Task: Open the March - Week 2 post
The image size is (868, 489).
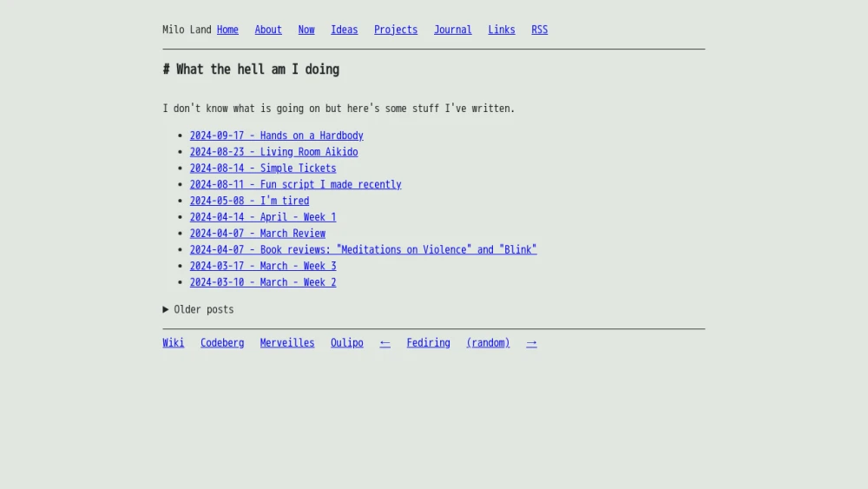Action: [x=263, y=282]
